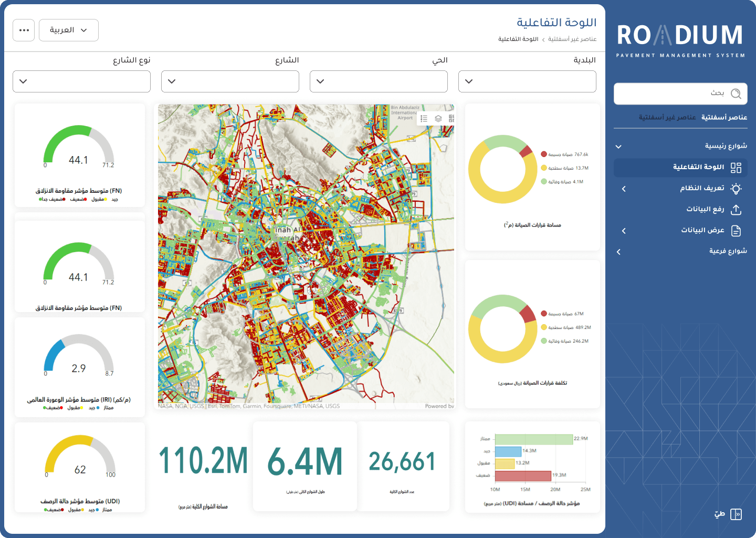756x538 pixels.
Task: Toggle the صيانة وقائية legend in cost donut chart
Action: 564,340
